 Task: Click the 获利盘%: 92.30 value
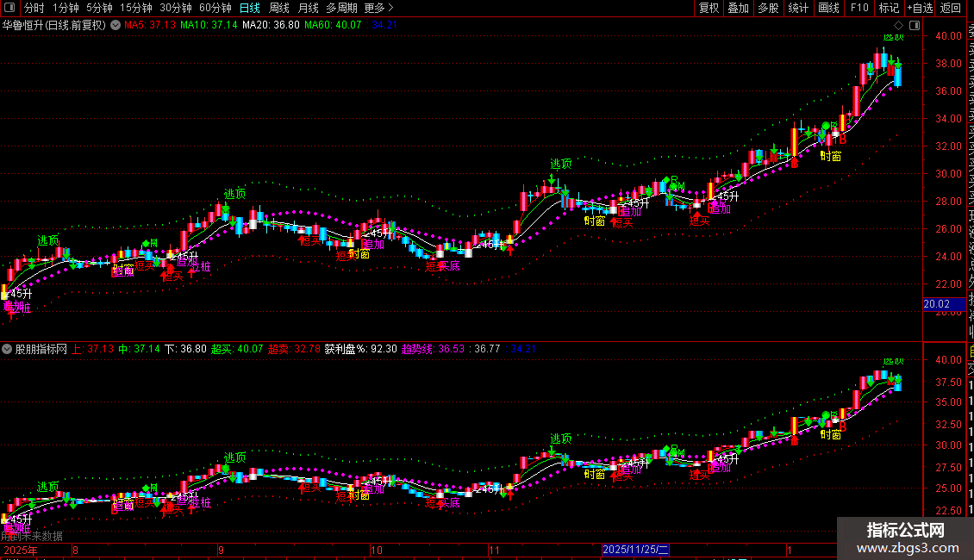coord(361,349)
